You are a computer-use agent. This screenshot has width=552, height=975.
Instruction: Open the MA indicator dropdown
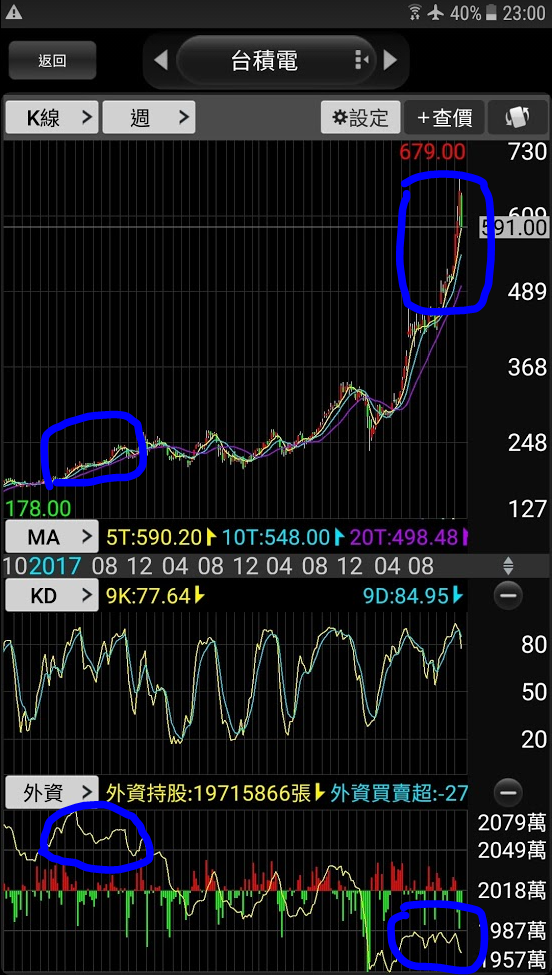[52, 536]
